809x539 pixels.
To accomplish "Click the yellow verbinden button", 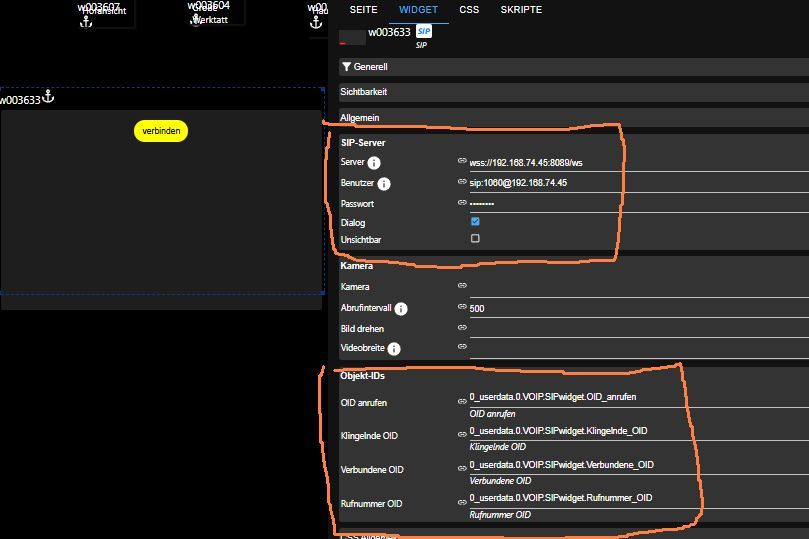I will [161, 131].
